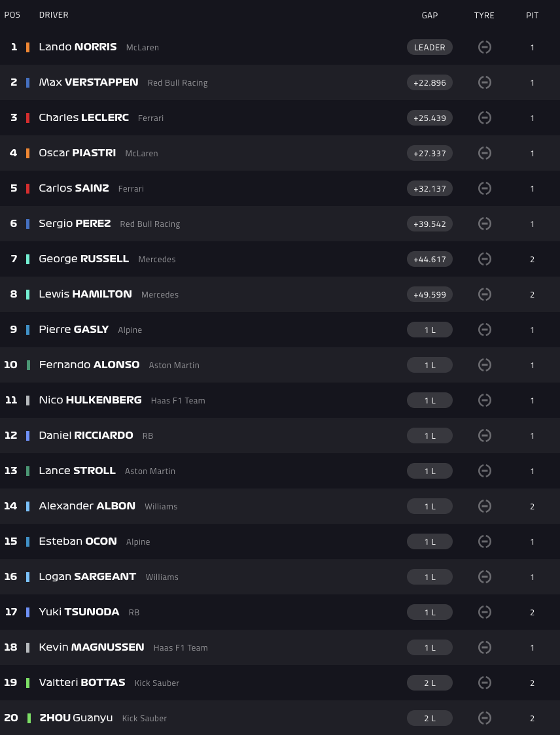Image resolution: width=560 pixels, height=735 pixels.
Task: Open Oscar Piastri's driver name
Action: (x=77, y=153)
